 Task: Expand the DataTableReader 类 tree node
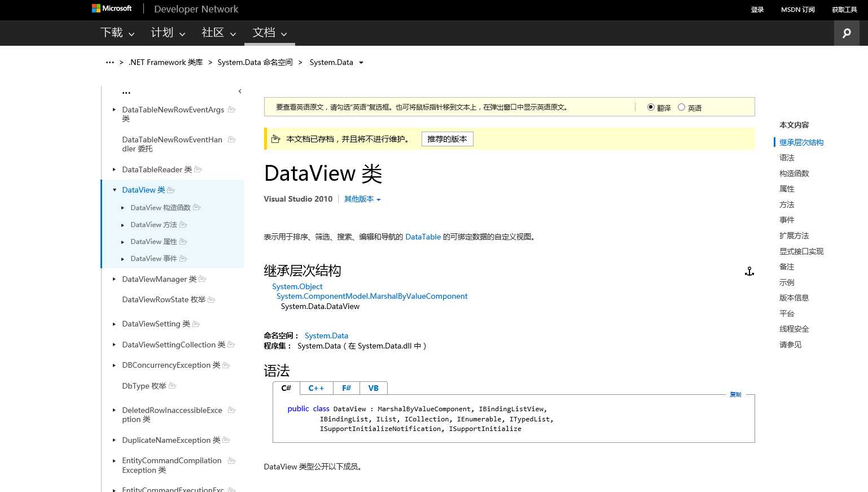point(114,169)
